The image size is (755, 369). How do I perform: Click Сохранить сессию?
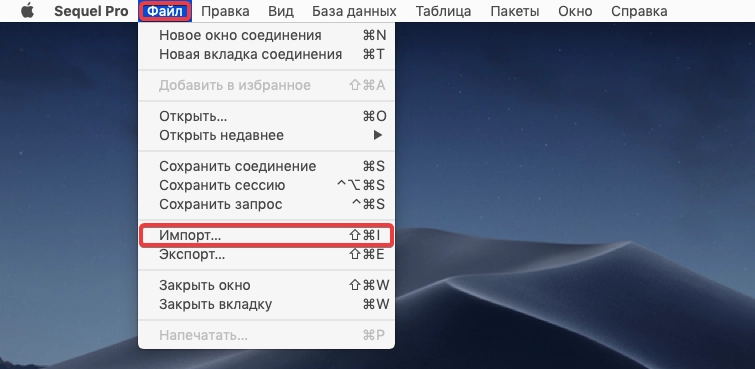click(x=266, y=185)
